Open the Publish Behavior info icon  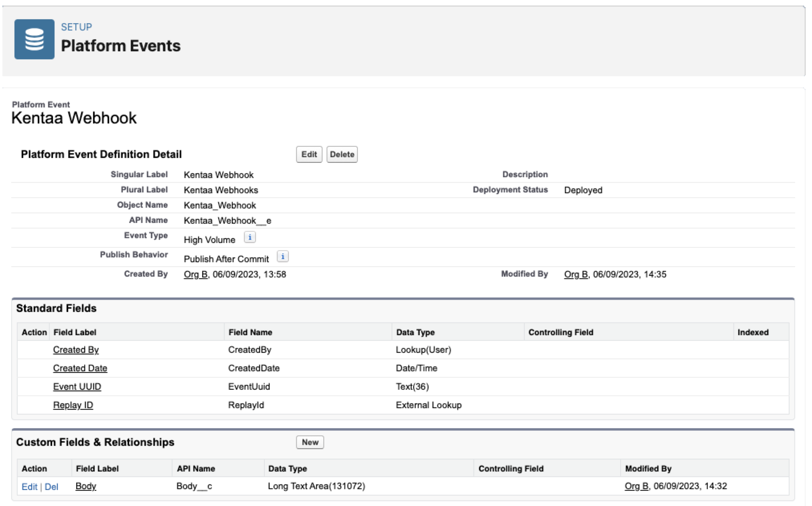coord(283,257)
